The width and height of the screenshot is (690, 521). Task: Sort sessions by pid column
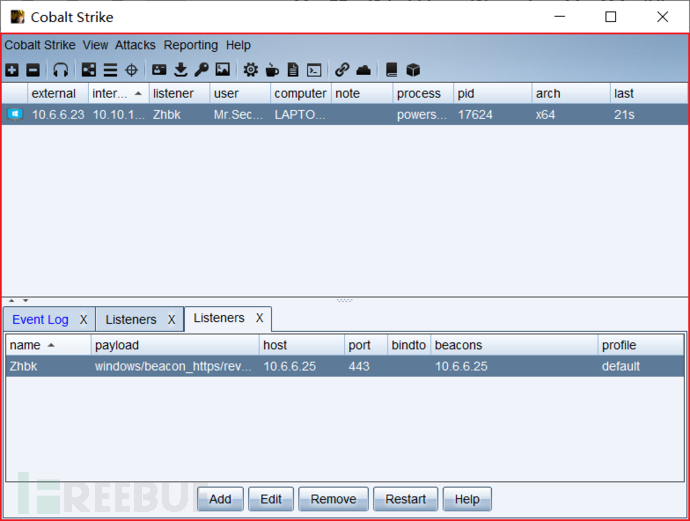click(493, 93)
